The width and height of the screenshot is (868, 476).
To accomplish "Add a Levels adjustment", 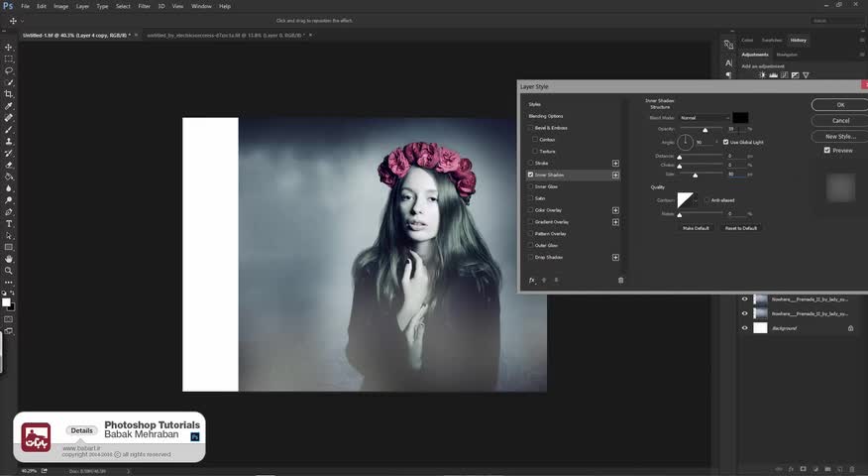I will [773, 75].
